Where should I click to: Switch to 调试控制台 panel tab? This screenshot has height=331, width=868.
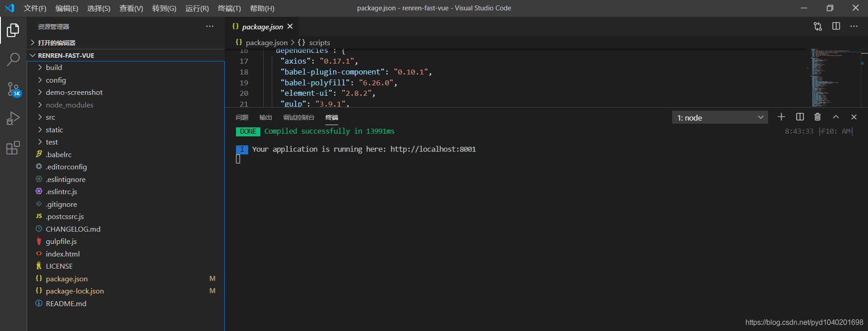point(299,117)
